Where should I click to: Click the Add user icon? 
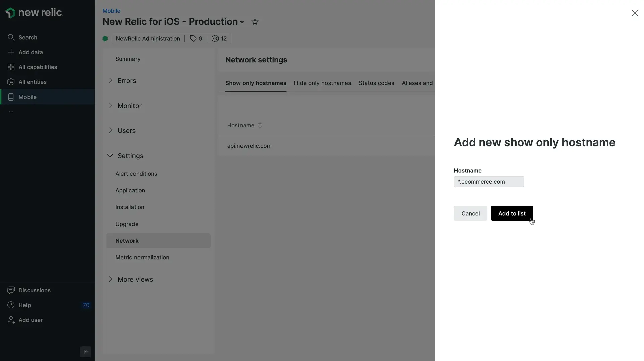tap(11, 320)
